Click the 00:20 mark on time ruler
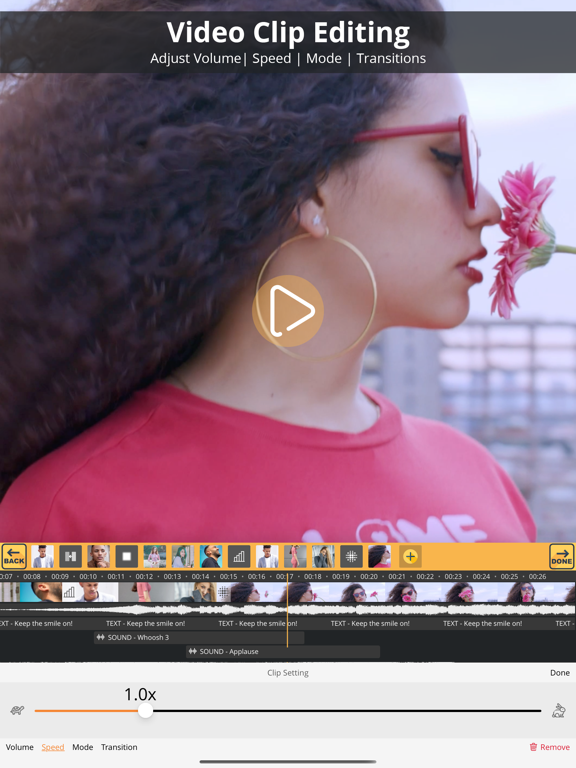 pyautogui.click(x=369, y=576)
